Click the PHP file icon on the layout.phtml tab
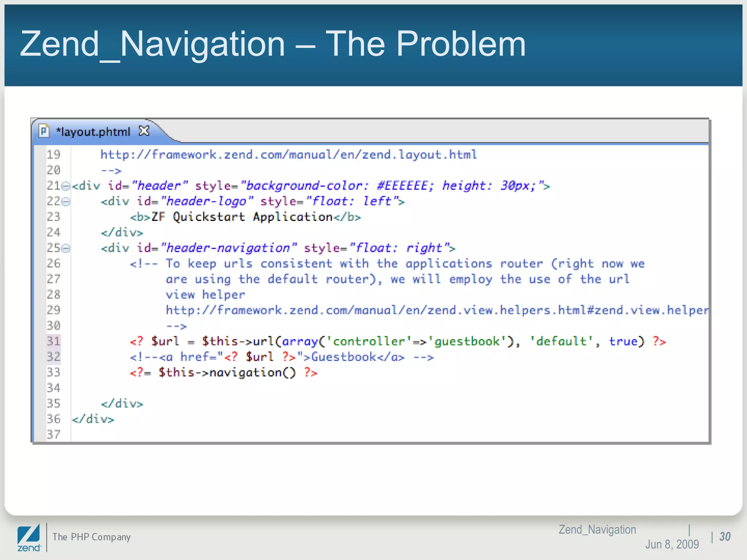This screenshot has width=747, height=560. pos(44,131)
